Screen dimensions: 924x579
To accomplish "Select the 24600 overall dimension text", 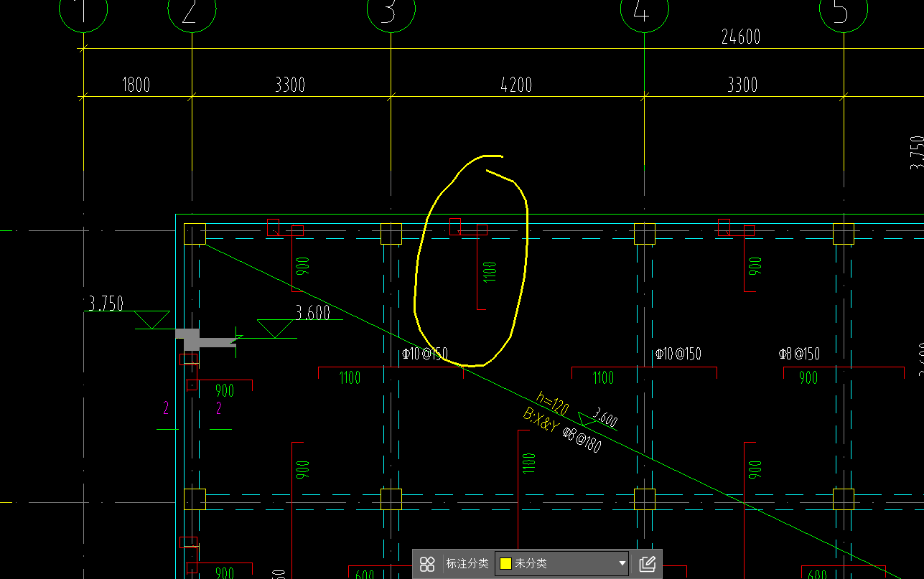I will (740, 37).
